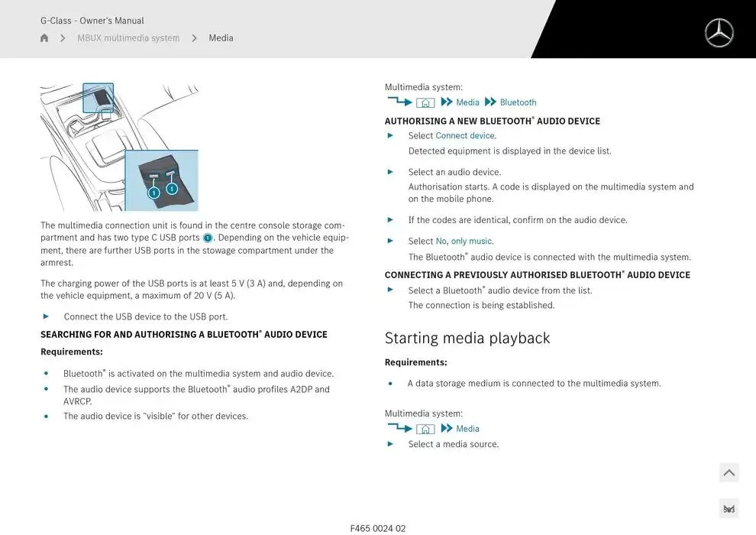Click the scroll-to-top arrow button
Viewport: 756px width, 535px height.
tap(729, 473)
